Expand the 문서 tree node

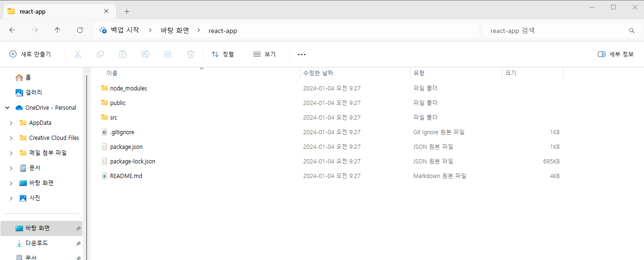pos(11,168)
